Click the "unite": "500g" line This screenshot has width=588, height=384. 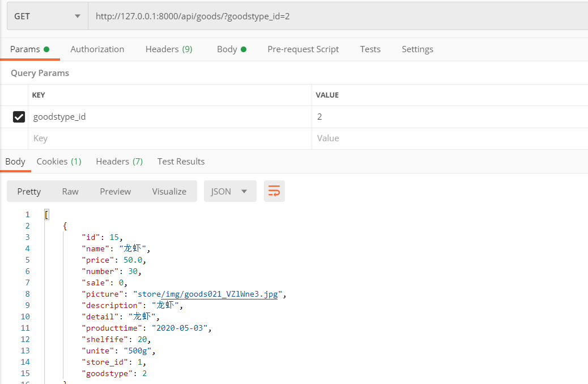click(118, 351)
